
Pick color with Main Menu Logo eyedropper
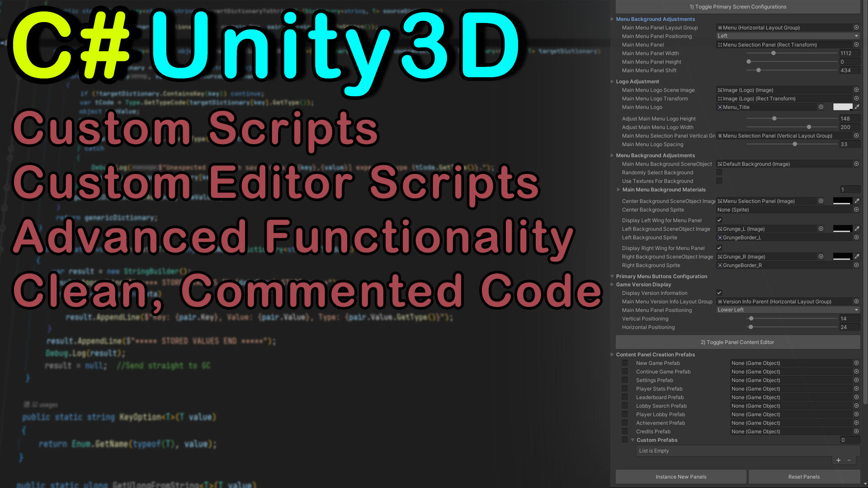(x=857, y=107)
